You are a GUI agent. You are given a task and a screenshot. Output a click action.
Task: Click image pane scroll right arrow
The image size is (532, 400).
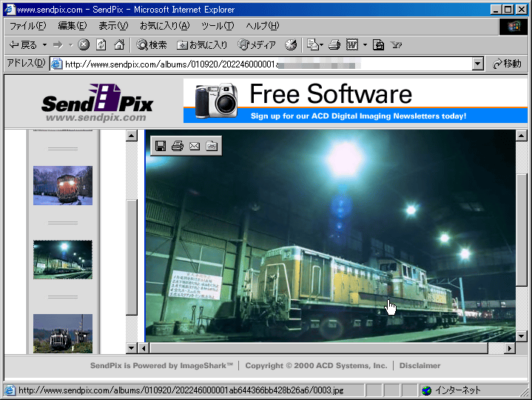pos(510,348)
